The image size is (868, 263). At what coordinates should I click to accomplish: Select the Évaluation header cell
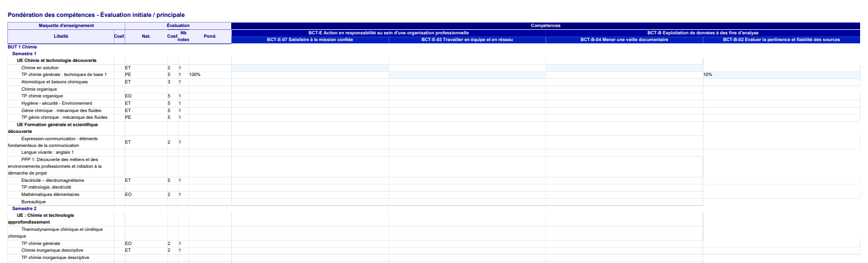click(x=178, y=25)
